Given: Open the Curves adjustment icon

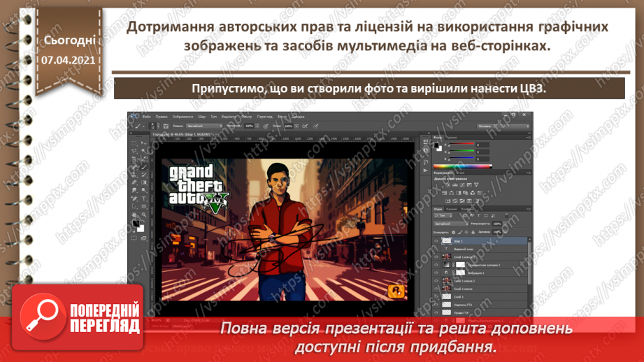Looking at the screenshot, I should [x=462, y=184].
